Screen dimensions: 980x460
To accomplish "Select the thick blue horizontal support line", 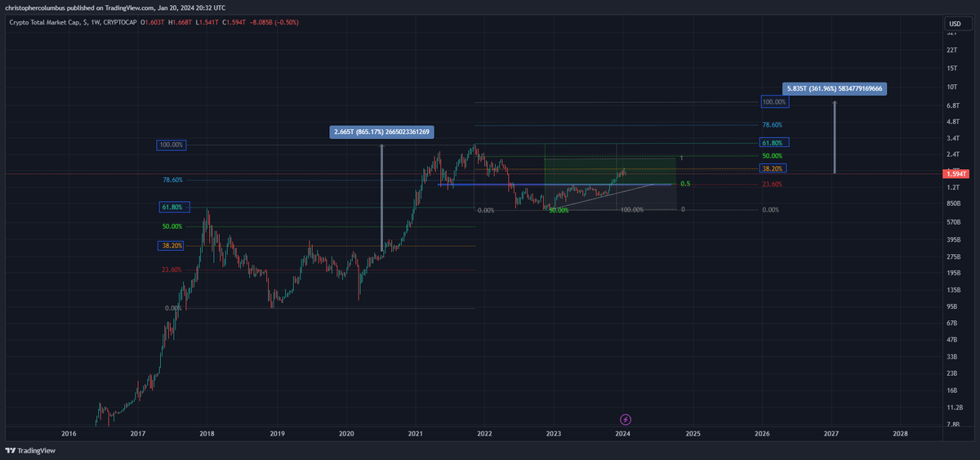I will [x=555, y=185].
